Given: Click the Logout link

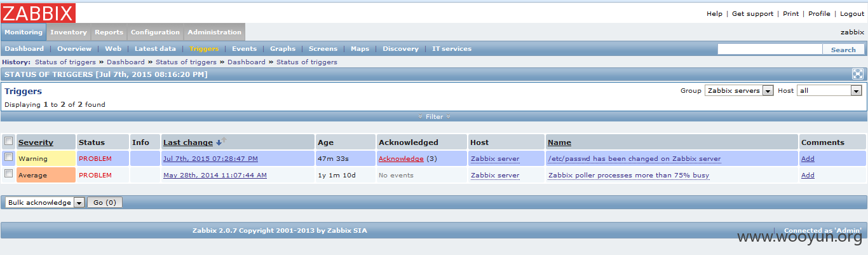Looking at the screenshot, I should click(x=852, y=13).
